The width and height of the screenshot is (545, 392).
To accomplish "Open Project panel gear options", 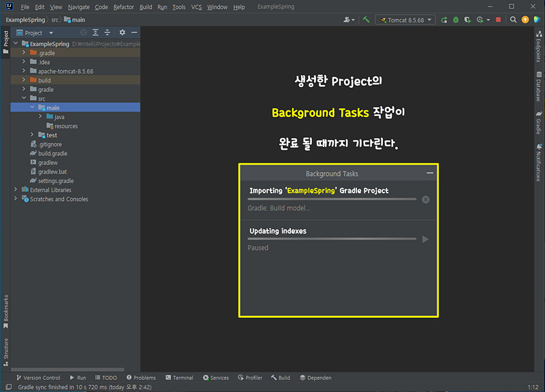I will click(x=123, y=33).
